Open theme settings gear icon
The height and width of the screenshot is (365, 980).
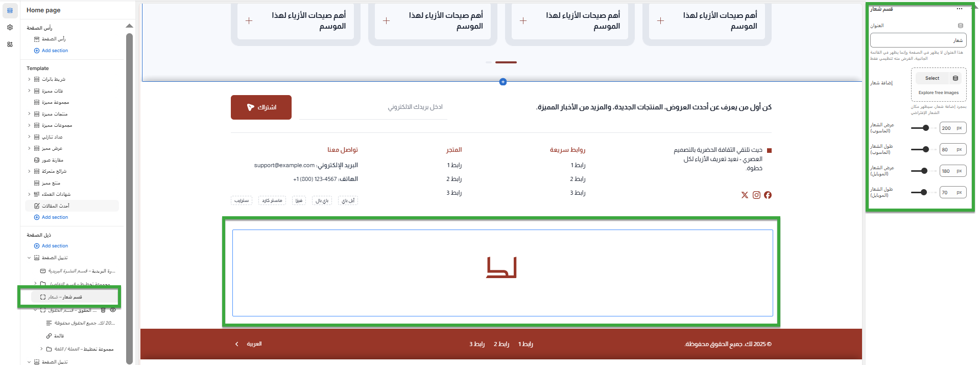coord(10,28)
